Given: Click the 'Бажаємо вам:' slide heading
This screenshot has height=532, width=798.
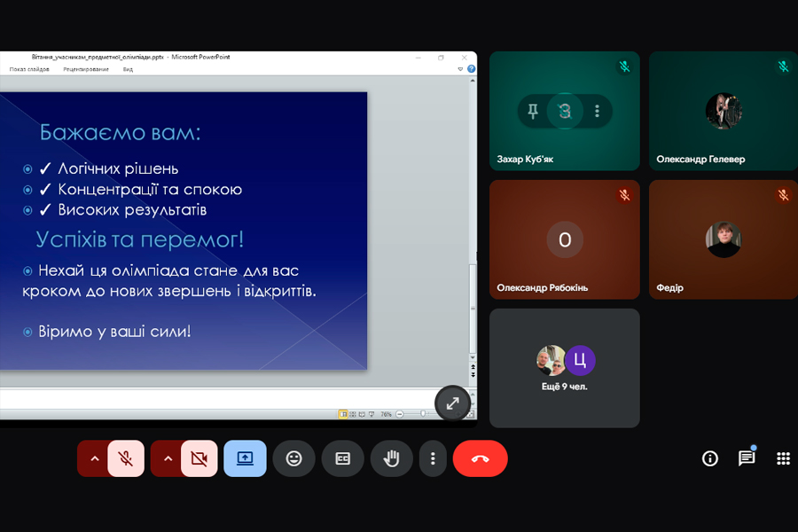Looking at the screenshot, I should click(x=120, y=132).
